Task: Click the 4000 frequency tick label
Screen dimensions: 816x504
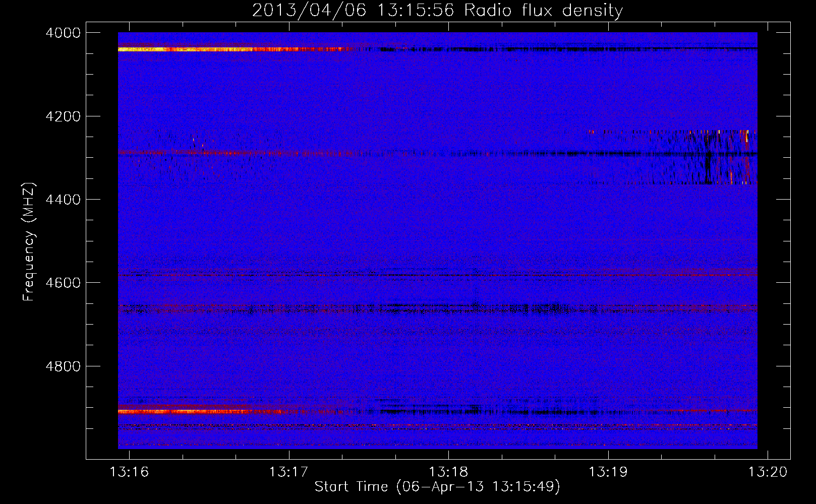Action: [x=63, y=33]
